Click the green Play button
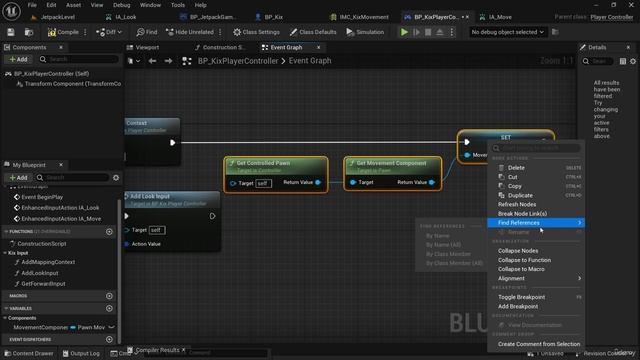Image resolution: width=640 pixels, height=360 pixels. [404, 32]
